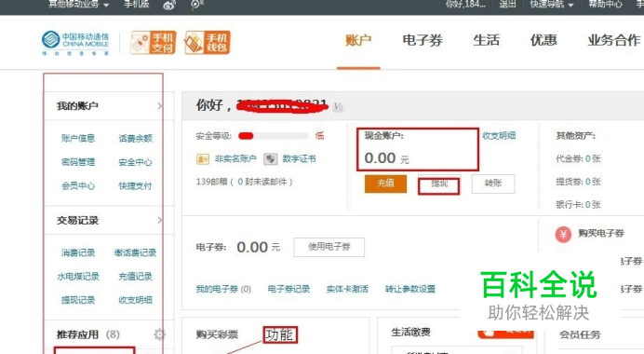Switch to the 业务合作 tab
Screen dimensions: 644x354
613,40
